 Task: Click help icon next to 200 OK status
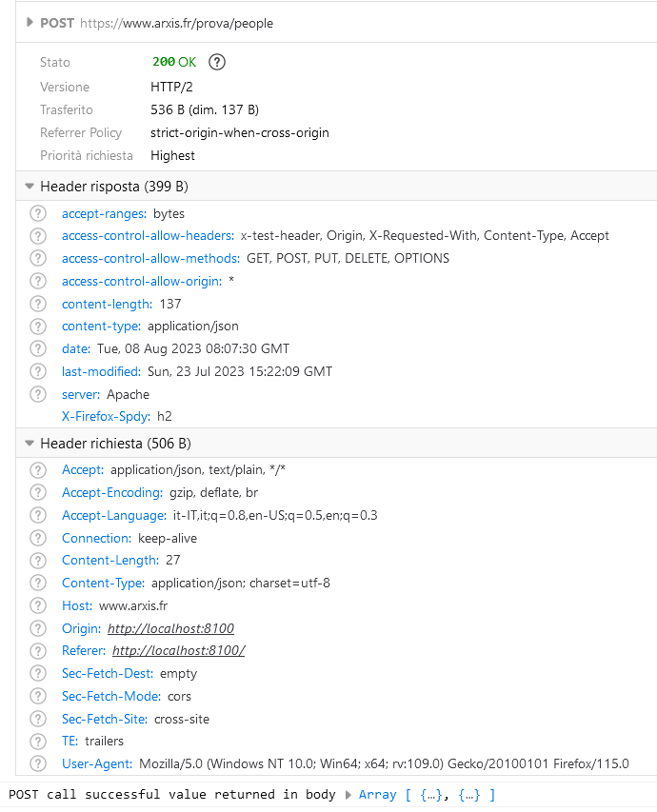217,62
